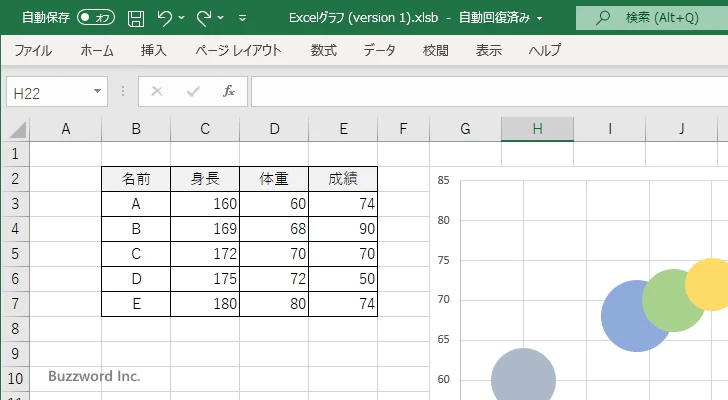This screenshot has height=400, width=728.
Task: Expand the Name Box dropdown arrow
Action: (x=98, y=91)
